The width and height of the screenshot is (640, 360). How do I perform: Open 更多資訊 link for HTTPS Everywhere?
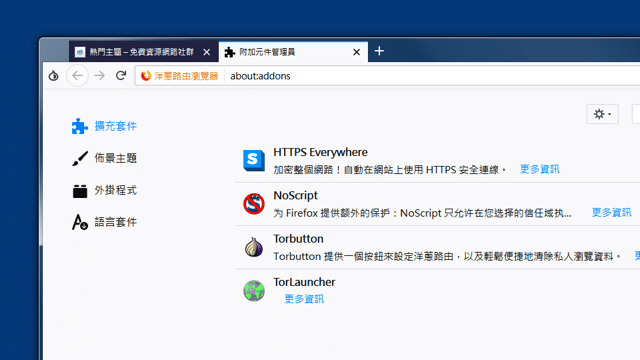pos(540,169)
